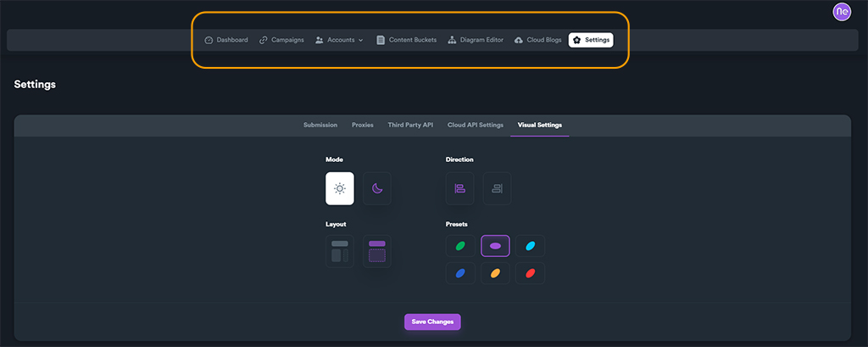The height and width of the screenshot is (347, 868).
Task: Expand the Accounts dropdown menu
Action: click(x=360, y=40)
